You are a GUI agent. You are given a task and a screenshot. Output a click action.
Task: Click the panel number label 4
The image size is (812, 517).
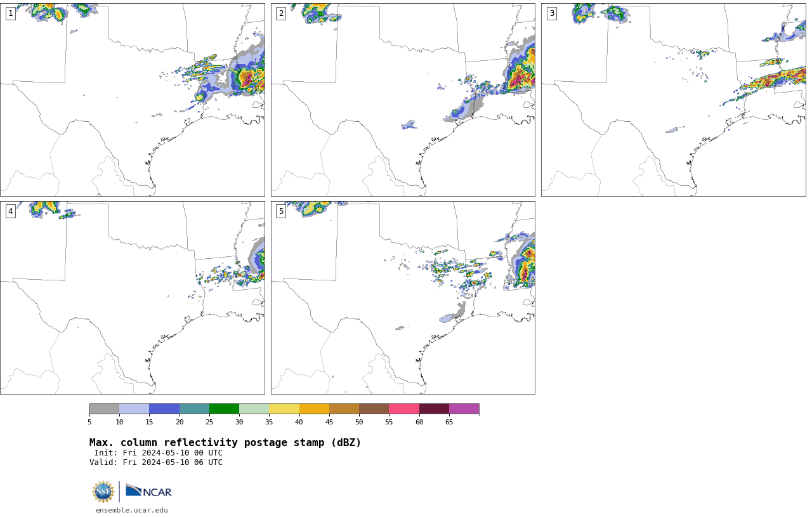tap(10, 211)
